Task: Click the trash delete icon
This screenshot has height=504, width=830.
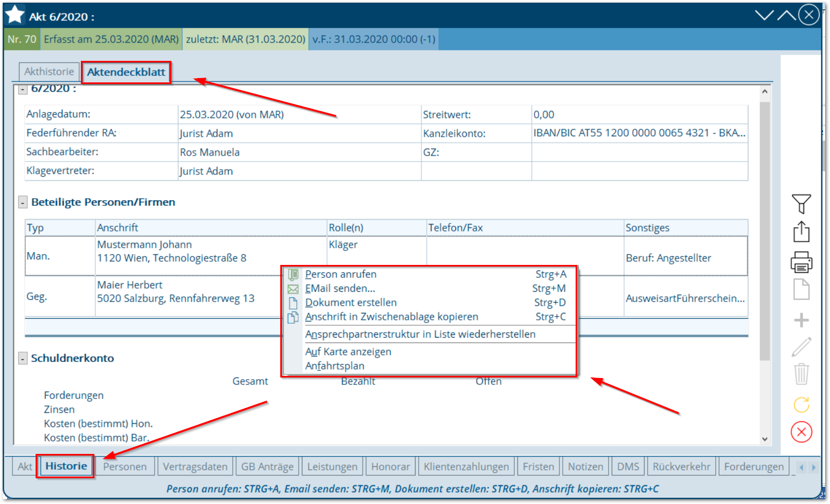Action: point(801,374)
